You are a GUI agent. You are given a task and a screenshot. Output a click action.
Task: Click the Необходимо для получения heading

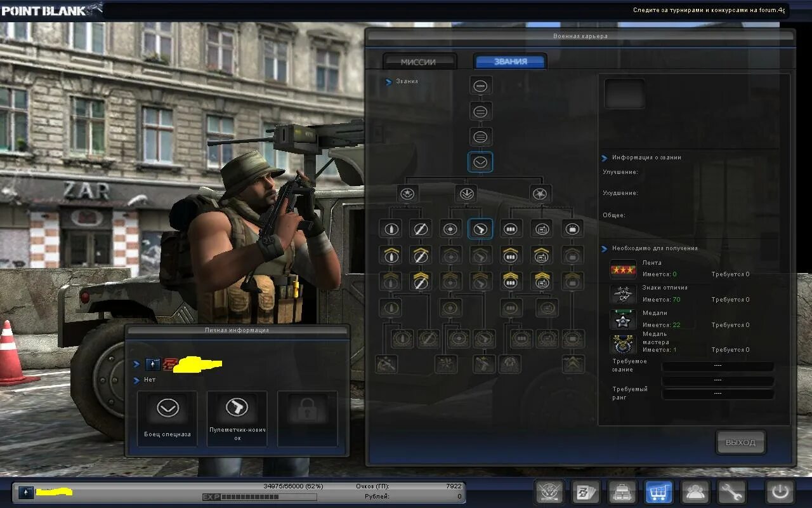tap(655, 248)
